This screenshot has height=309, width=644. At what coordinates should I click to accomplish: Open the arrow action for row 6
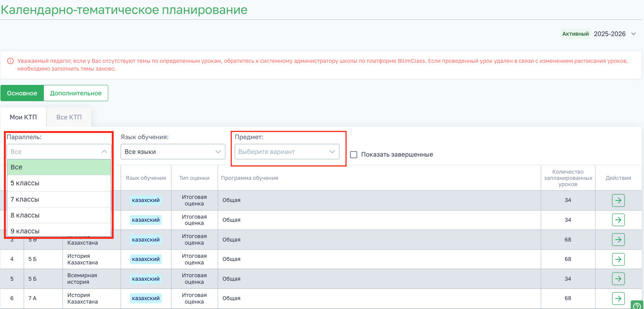point(618,298)
